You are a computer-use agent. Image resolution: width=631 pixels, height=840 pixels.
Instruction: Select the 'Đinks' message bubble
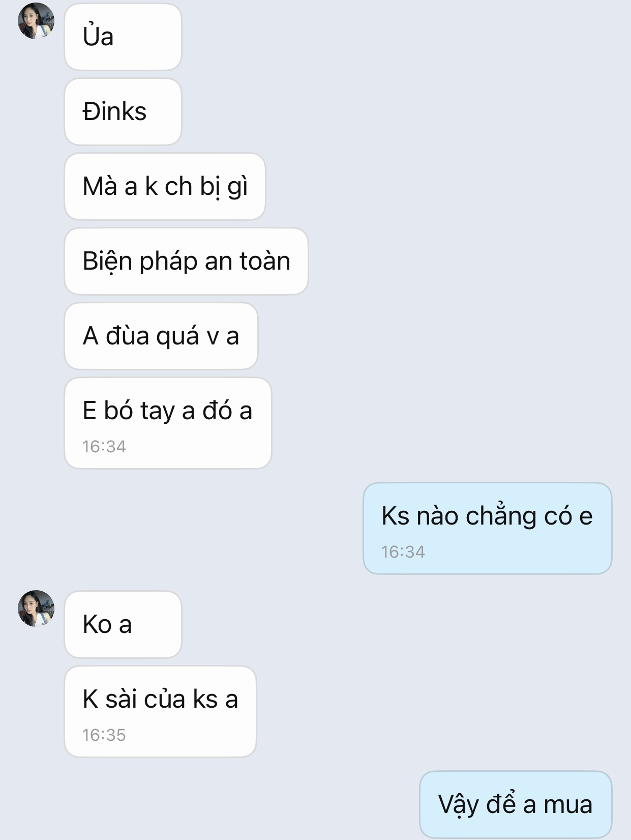click(123, 111)
